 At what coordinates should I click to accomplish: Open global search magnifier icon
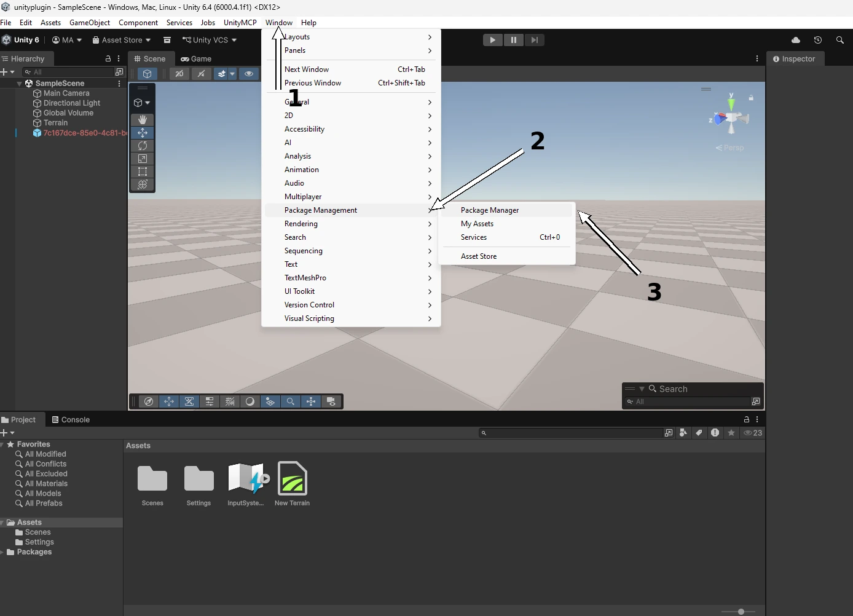[840, 40]
